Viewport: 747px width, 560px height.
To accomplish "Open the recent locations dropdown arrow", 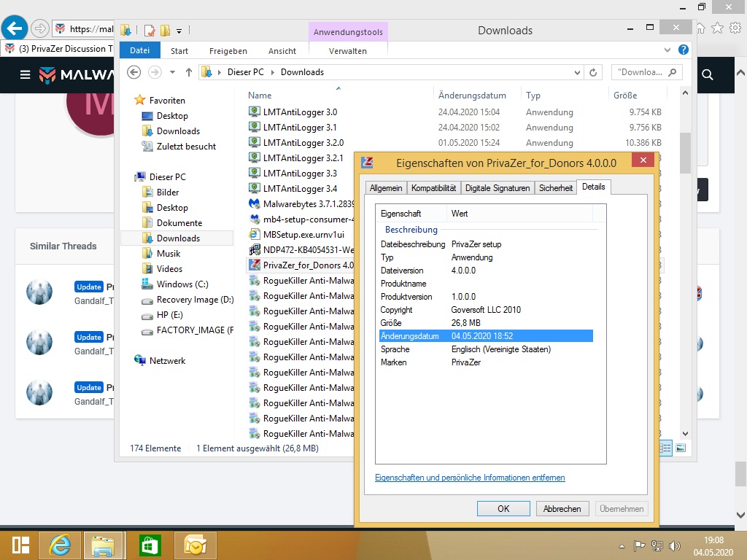I will pyautogui.click(x=172, y=72).
